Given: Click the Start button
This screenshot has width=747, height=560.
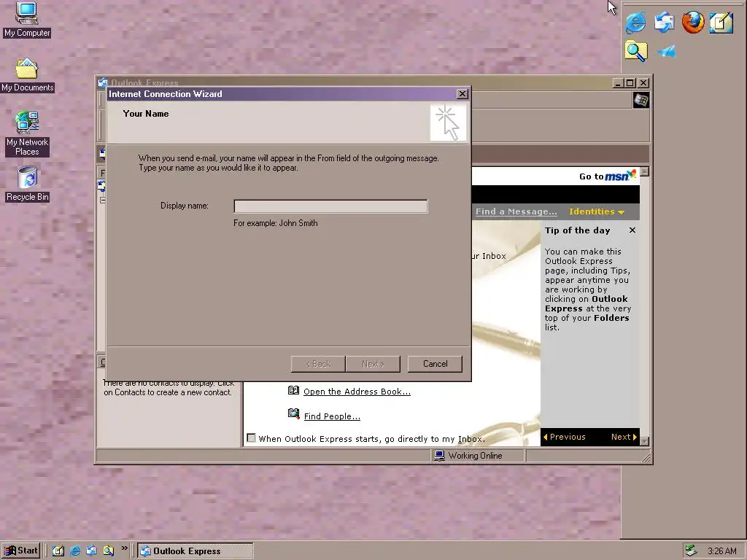Looking at the screenshot, I should [x=21, y=551].
